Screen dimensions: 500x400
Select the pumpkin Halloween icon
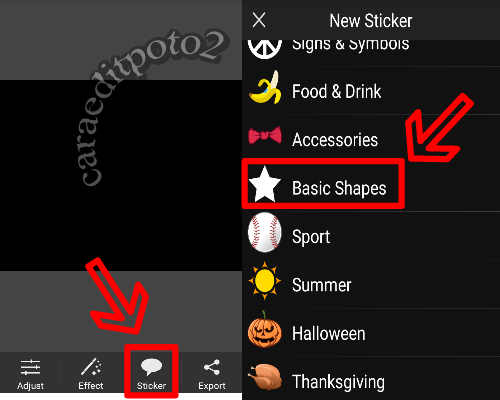point(265,329)
